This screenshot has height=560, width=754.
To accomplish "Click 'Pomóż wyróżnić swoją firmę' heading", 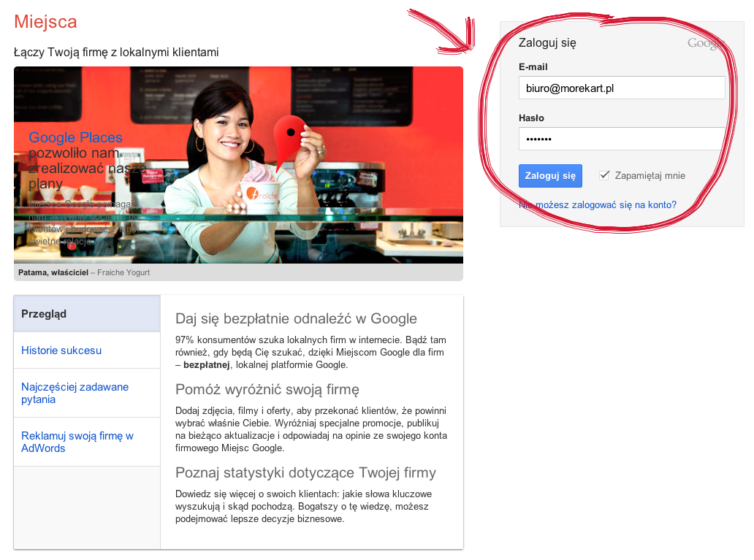I will click(x=267, y=389).
